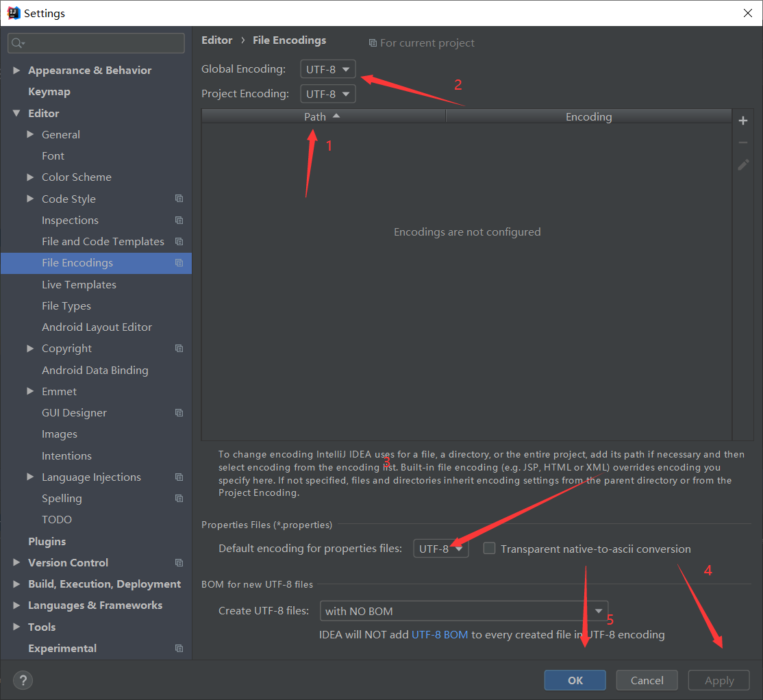Open Intentions settings page
Viewport: 763px width, 700px height.
(x=66, y=455)
